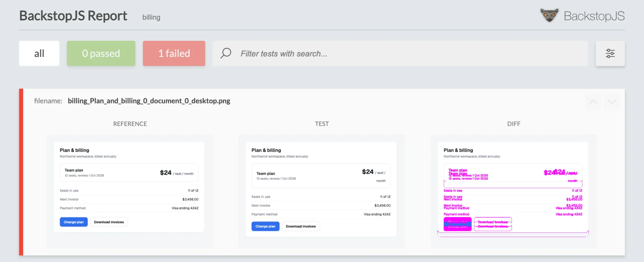The width and height of the screenshot is (644, 262).
Task: Click the billing_Plan_and_billing_0_document_0_desktop.png filename
Action: pyautogui.click(x=149, y=101)
